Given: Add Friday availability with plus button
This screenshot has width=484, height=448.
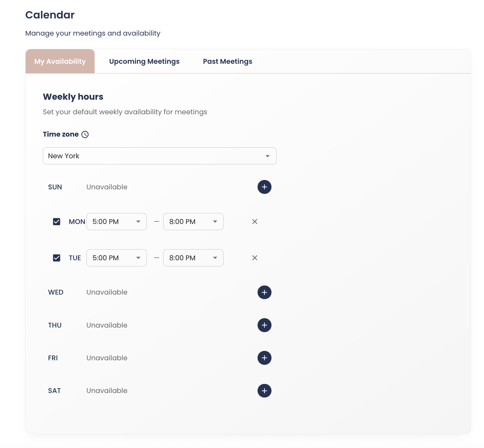Looking at the screenshot, I should click(264, 358).
